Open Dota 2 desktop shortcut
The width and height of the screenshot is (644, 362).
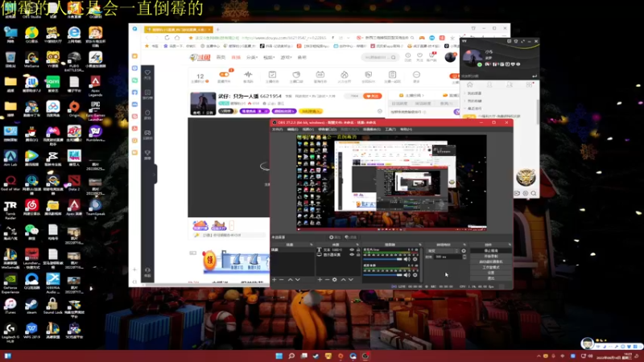pyautogui.click(x=74, y=183)
